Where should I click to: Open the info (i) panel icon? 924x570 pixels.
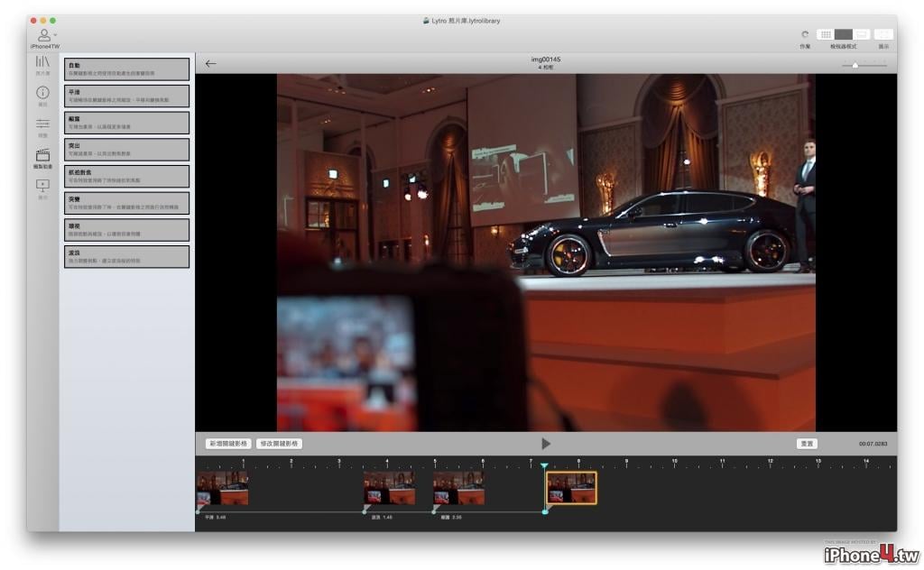point(42,93)
